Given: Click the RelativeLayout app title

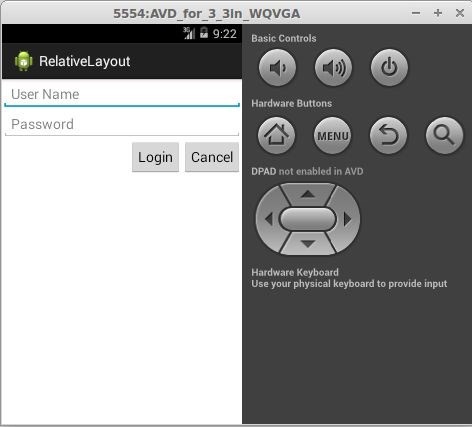Looking at the screenshot, I should [x=85, y=61].
